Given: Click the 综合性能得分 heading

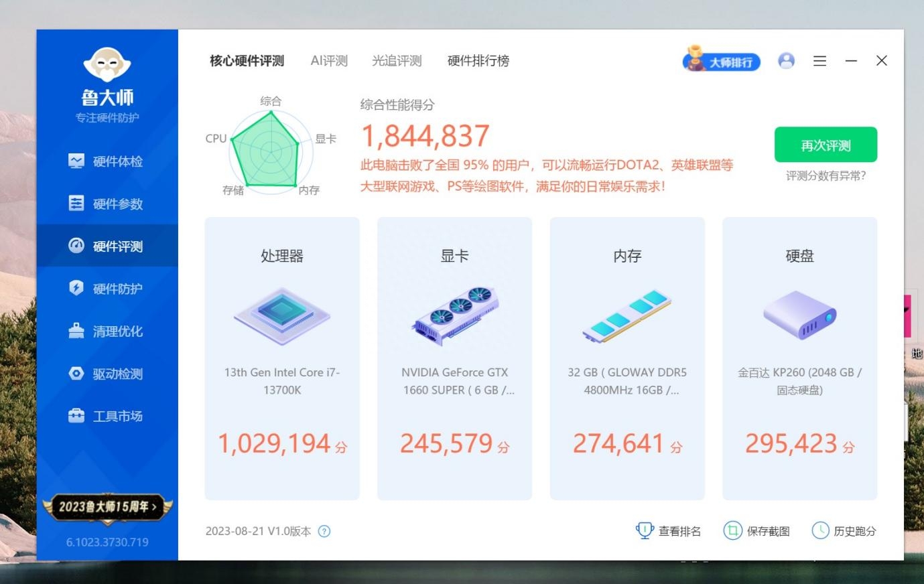Looking at the screenshot, I should tap(397, 104).
